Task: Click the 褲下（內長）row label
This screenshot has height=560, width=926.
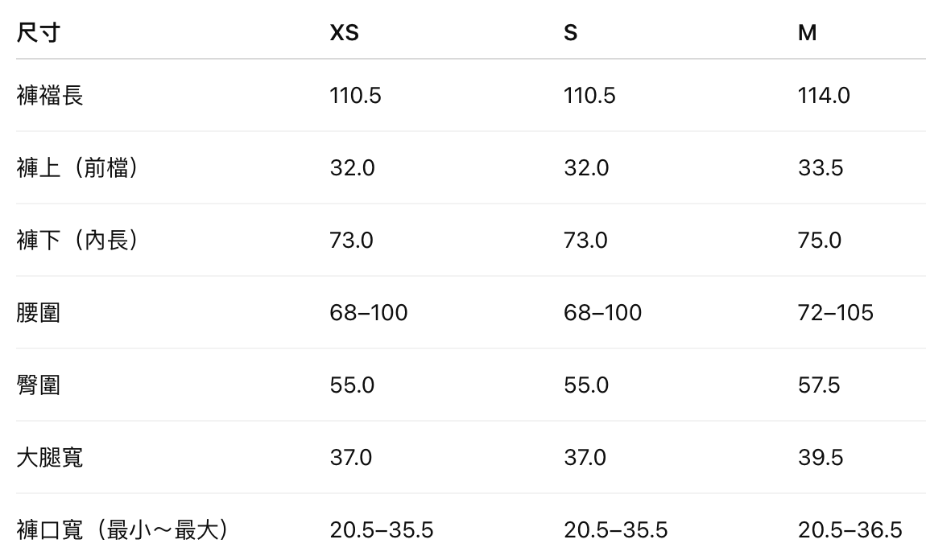Action: pos(76,241)
